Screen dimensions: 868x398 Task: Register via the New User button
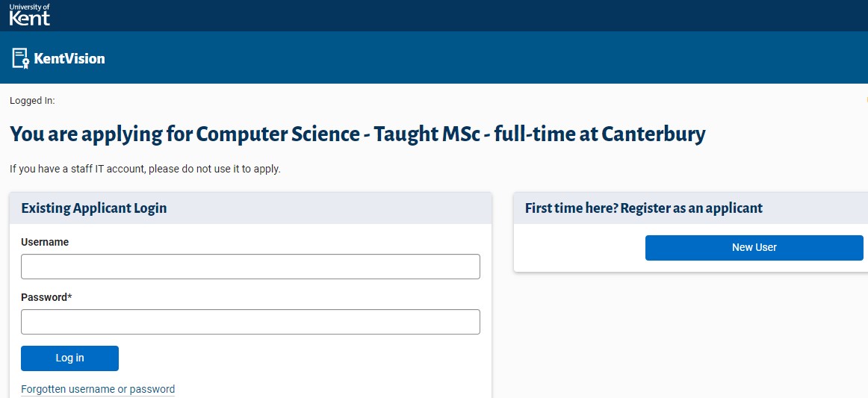coord(754,247)
